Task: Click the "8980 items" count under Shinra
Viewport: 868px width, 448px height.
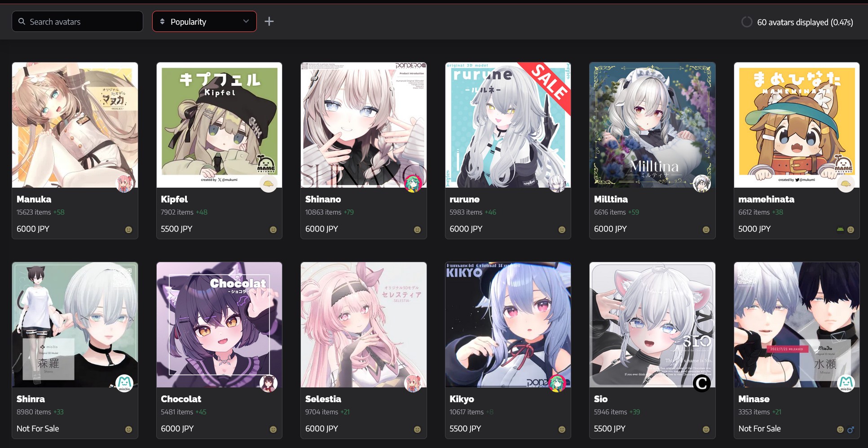Action: click(34, 412)
